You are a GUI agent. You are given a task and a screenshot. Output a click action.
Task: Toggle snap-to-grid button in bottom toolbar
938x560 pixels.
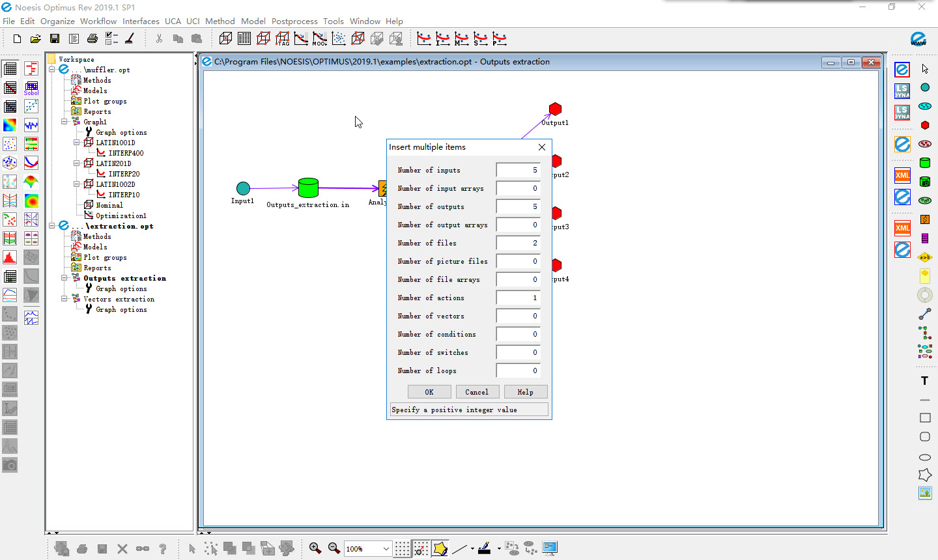click(421, 548)
